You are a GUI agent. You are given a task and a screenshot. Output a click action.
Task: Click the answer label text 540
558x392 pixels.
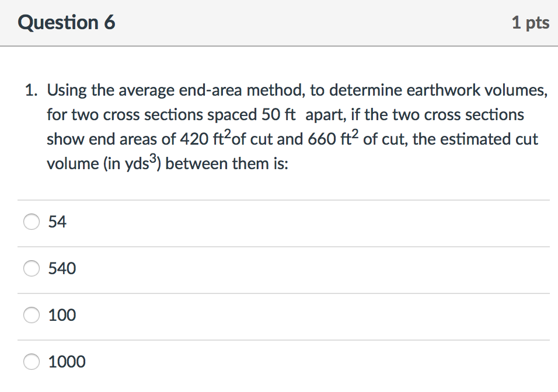click(62, 268)
